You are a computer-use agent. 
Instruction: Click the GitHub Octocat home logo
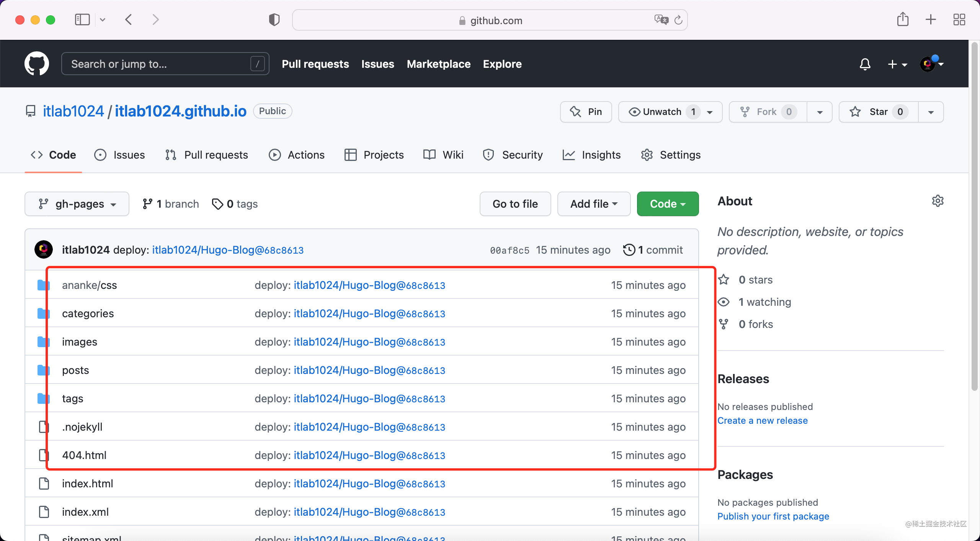click(37, 64)
